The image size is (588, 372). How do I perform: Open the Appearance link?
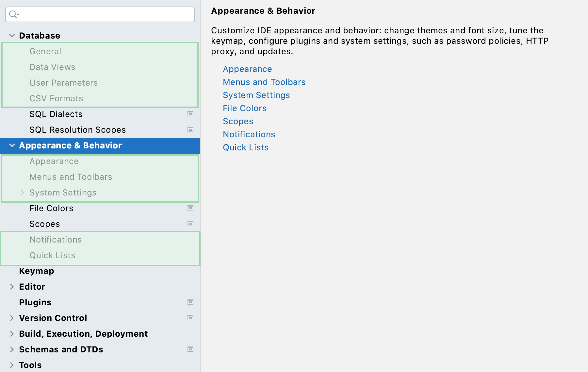click(247, 69)
